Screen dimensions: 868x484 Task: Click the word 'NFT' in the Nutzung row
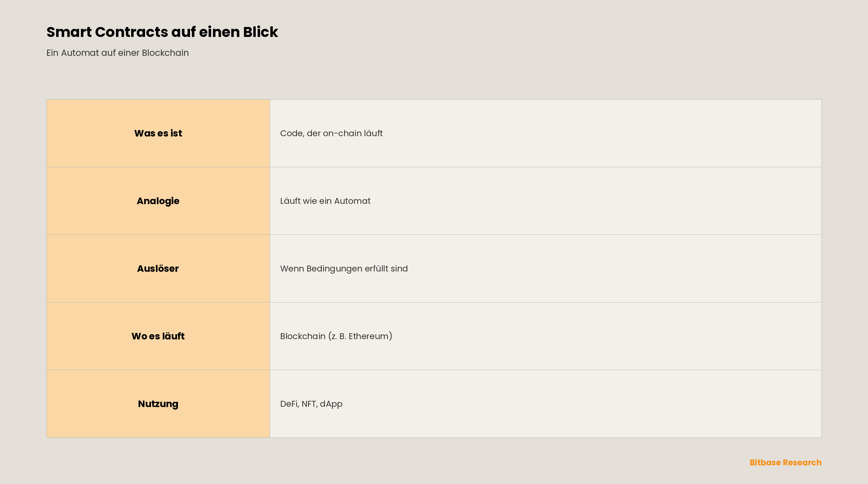309,404
